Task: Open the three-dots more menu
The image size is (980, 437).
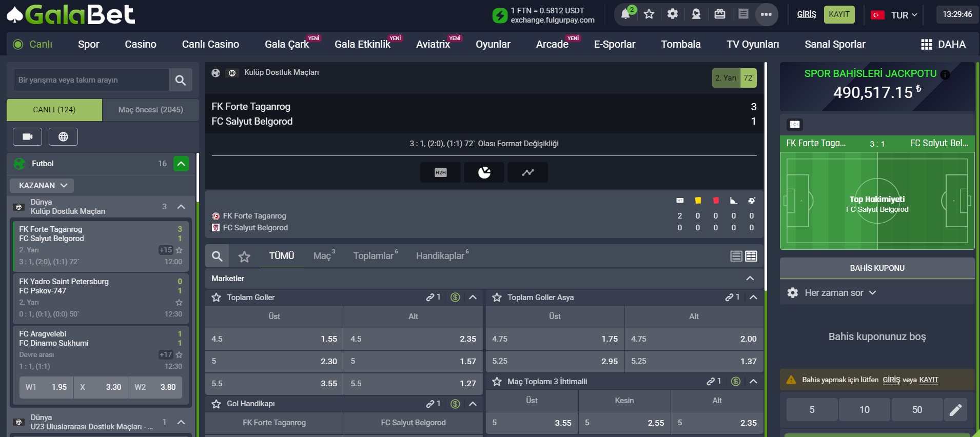Action: 766,14
